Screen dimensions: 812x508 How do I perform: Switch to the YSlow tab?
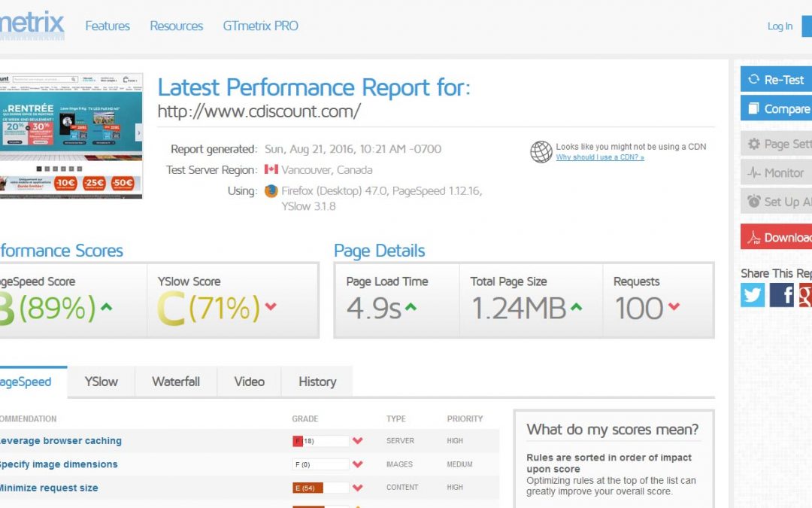click(x=101, y=382)
